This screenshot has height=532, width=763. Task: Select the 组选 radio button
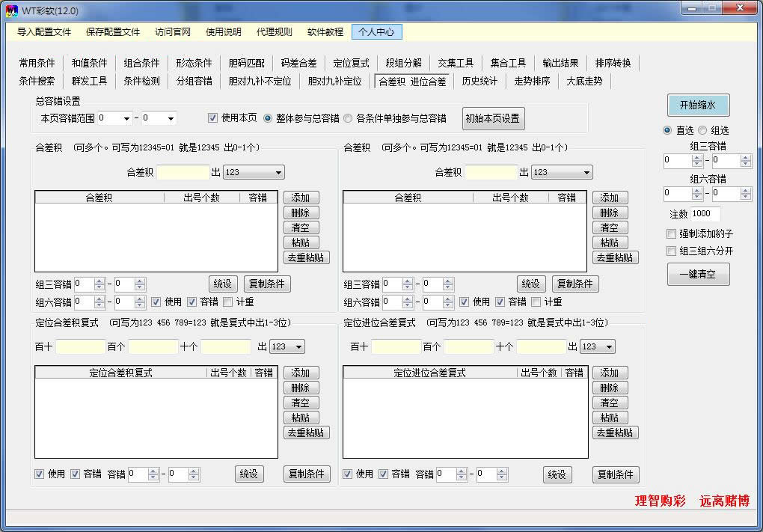(x=702, y=130)
